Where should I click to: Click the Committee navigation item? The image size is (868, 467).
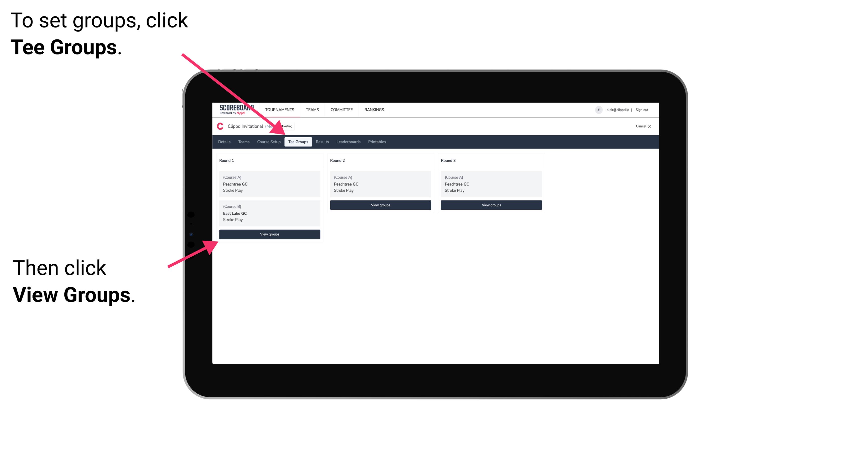tap(342, 110)
